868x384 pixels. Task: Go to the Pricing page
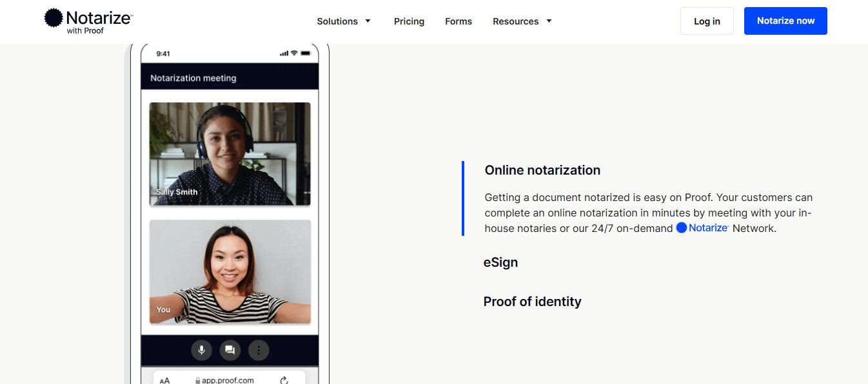409,21
